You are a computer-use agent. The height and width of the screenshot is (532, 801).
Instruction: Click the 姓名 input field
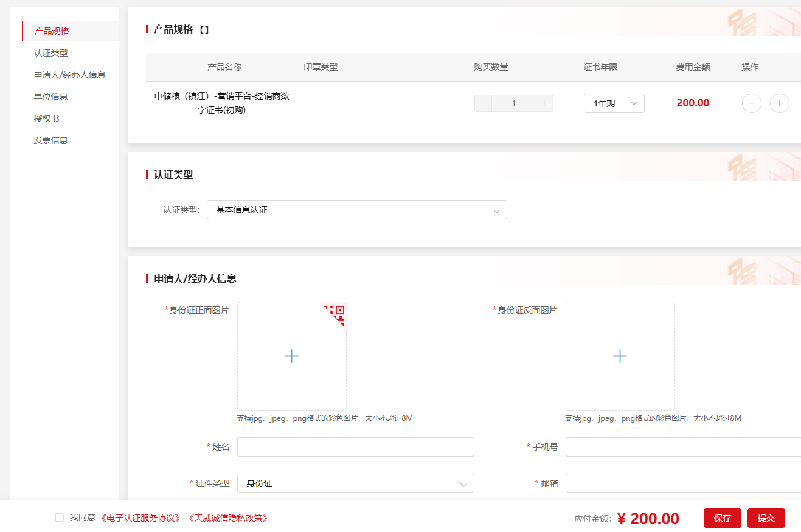pyautogui.click(x=355, y=447)
